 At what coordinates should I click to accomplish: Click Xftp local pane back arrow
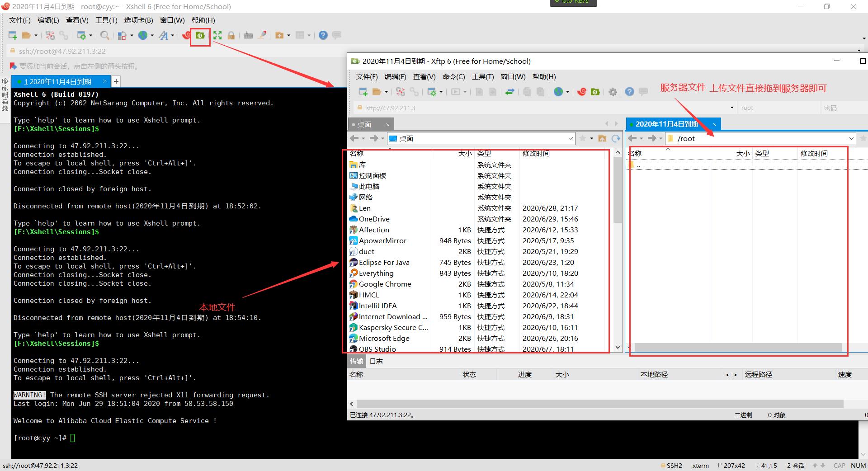coord(354,138)
